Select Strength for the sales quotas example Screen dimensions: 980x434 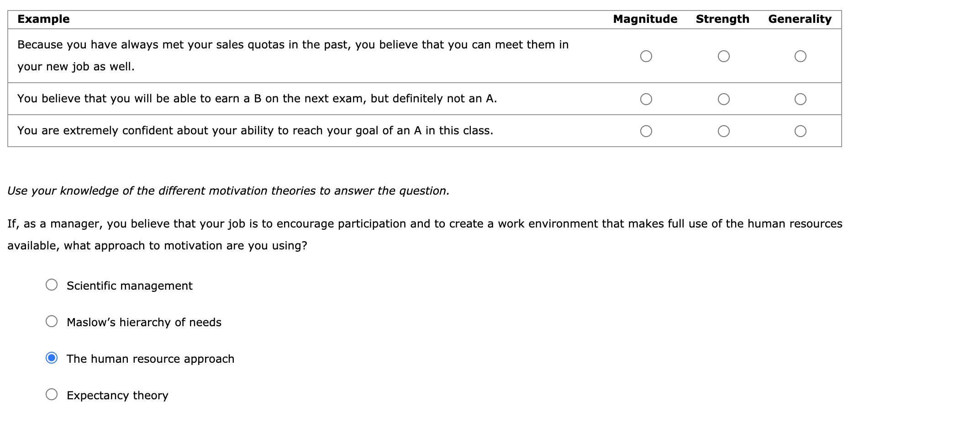(x=724, y=56)
